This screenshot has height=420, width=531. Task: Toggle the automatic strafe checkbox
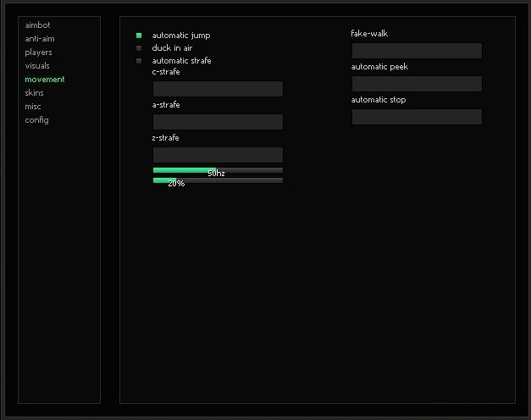[x=139, y=61]
